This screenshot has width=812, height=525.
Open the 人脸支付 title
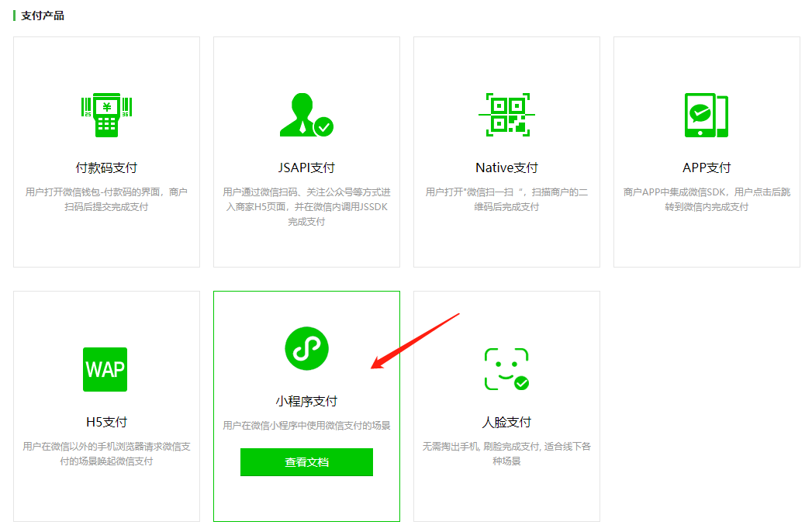pyautogui.click(x=506, y=422)
